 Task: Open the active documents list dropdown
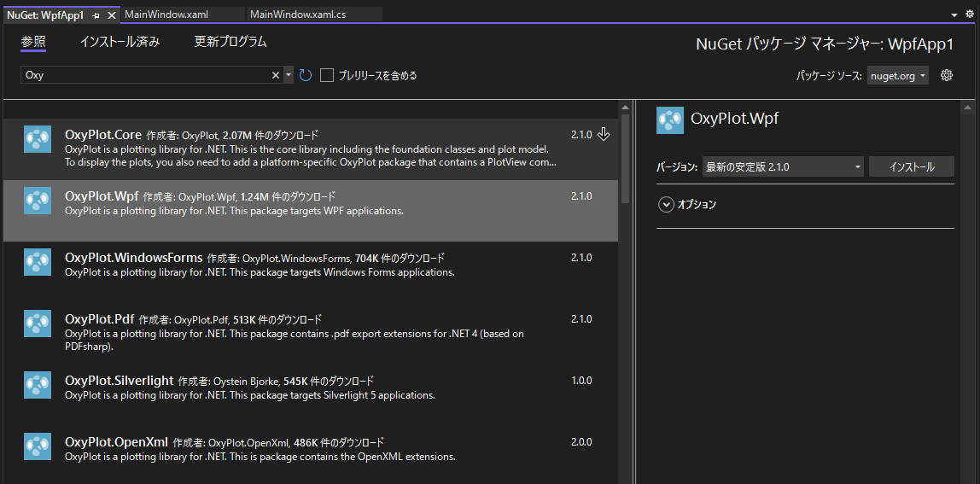pyautogui.click(x=954, y=15)
